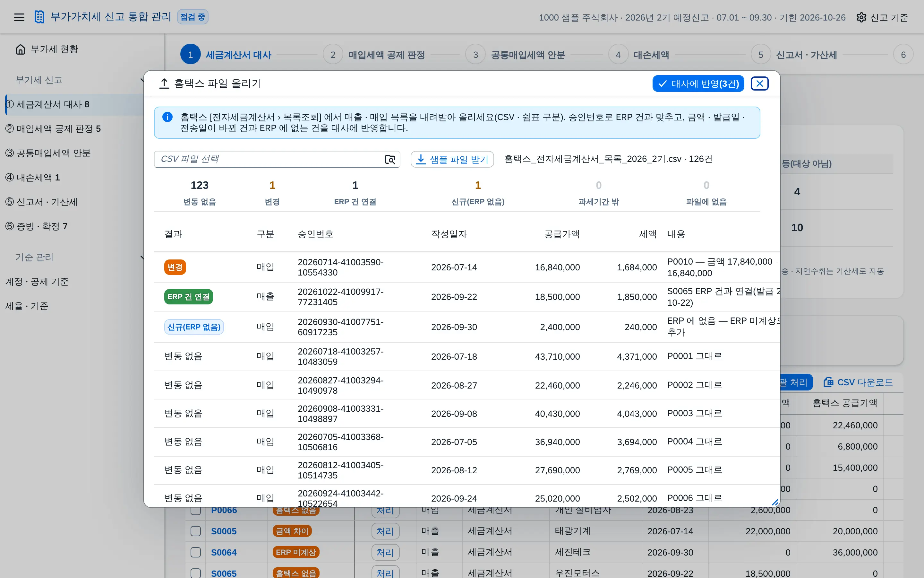Go to step 5 신고서 · 가산세
This screenshot has width=924, height=578.
(794, 55)
